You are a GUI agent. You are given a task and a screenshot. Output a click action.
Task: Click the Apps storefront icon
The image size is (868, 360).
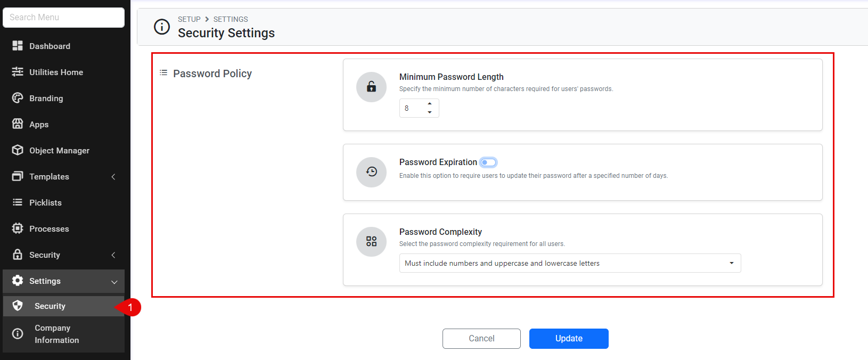pyautogui.click(x=18, y=124)
